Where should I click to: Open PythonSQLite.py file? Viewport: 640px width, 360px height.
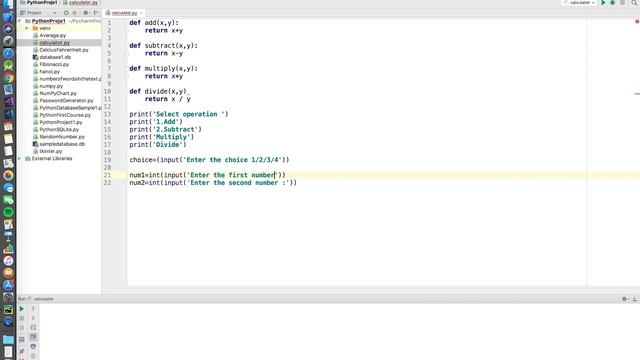pyautogui.click(x=59, y=129)
